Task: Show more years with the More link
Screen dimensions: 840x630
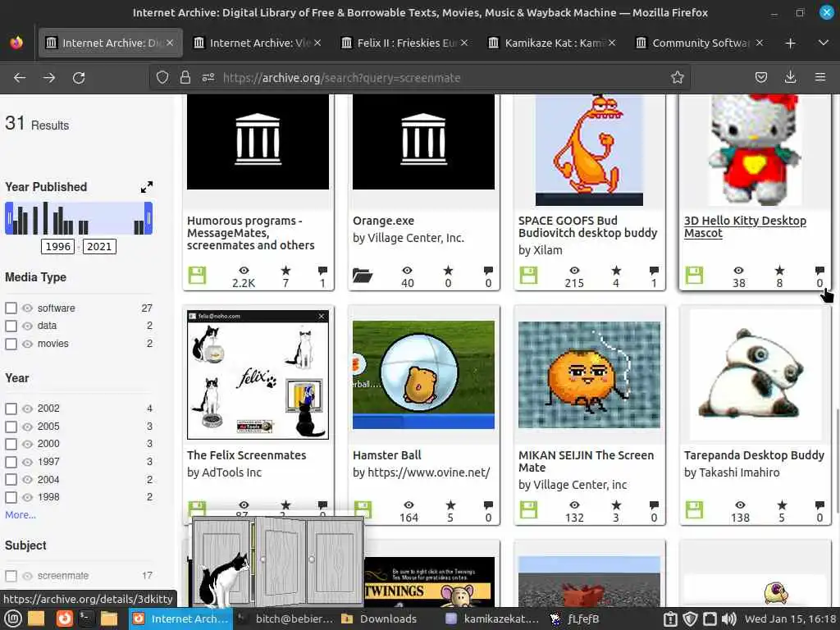Action: point(21,515)
